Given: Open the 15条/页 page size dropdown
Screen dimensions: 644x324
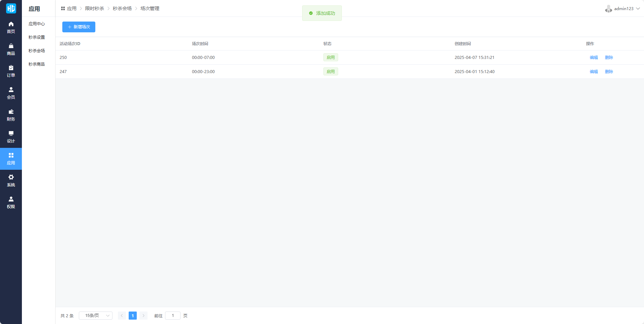Looking at the screenshot, I should coord(96,316).
